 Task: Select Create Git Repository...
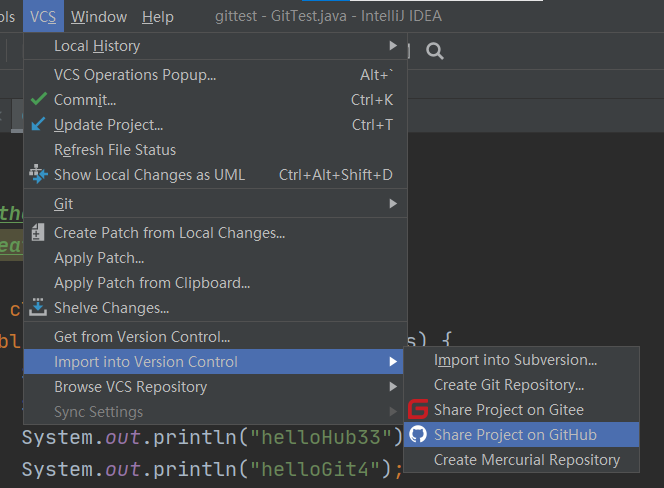[522, 385]
